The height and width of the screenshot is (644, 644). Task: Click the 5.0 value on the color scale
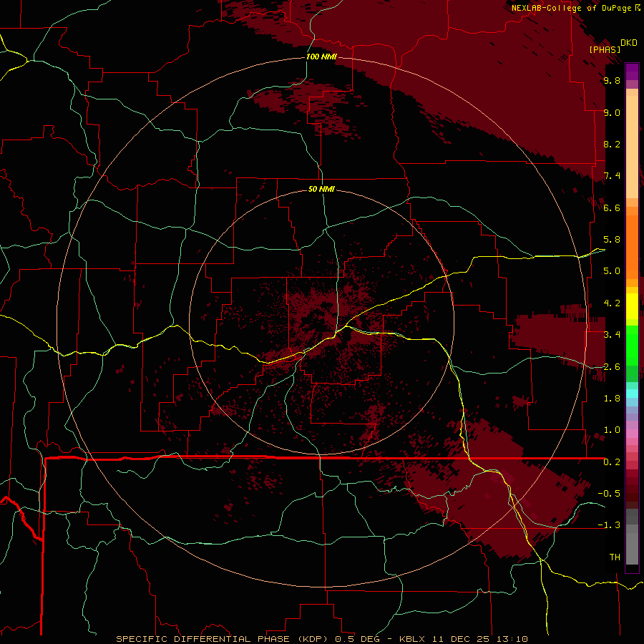[612, 271]
